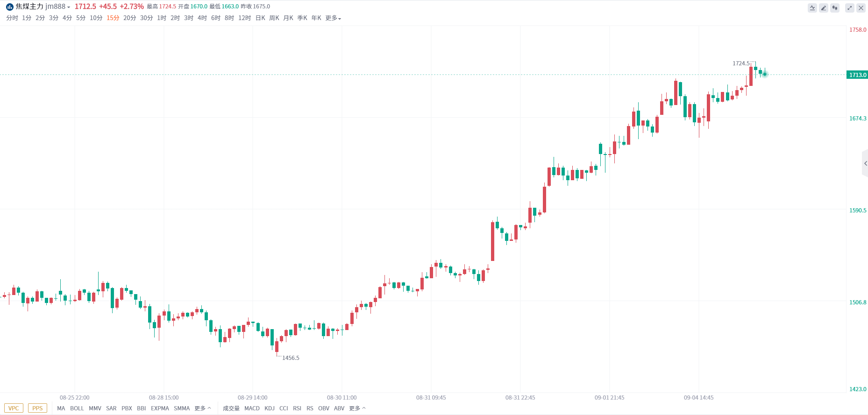Select the 30分 timeframe tab

[146, 18]
